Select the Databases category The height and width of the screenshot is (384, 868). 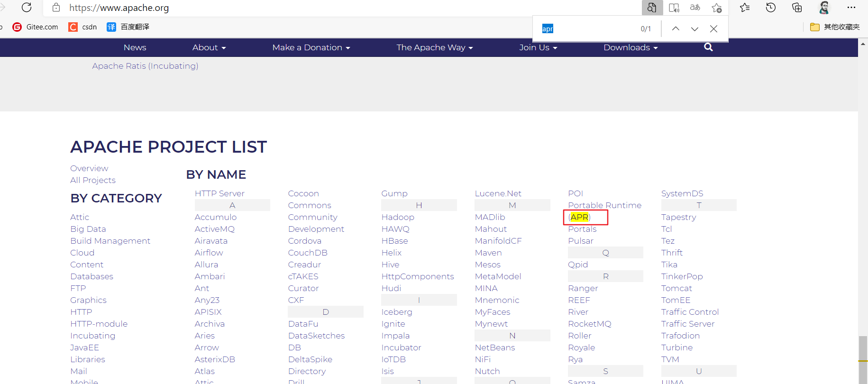click(92, 276)
